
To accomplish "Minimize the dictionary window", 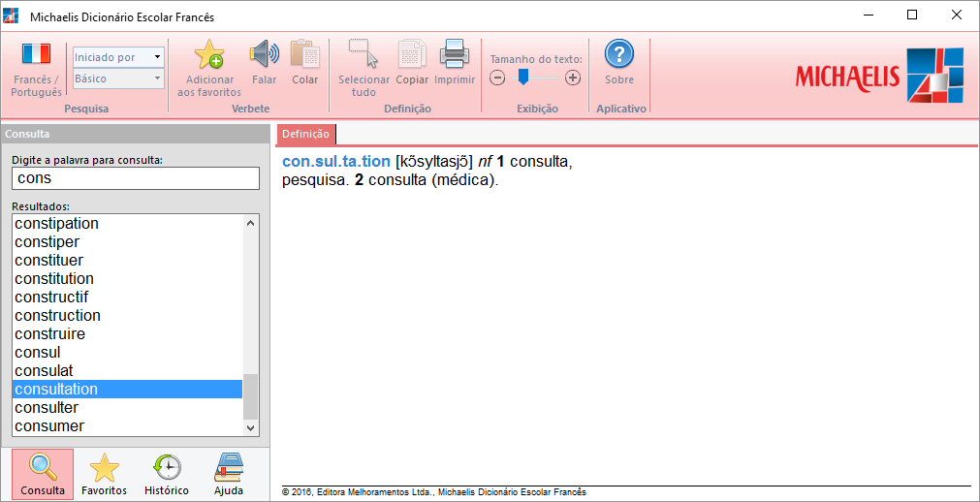I will [868, 16].
